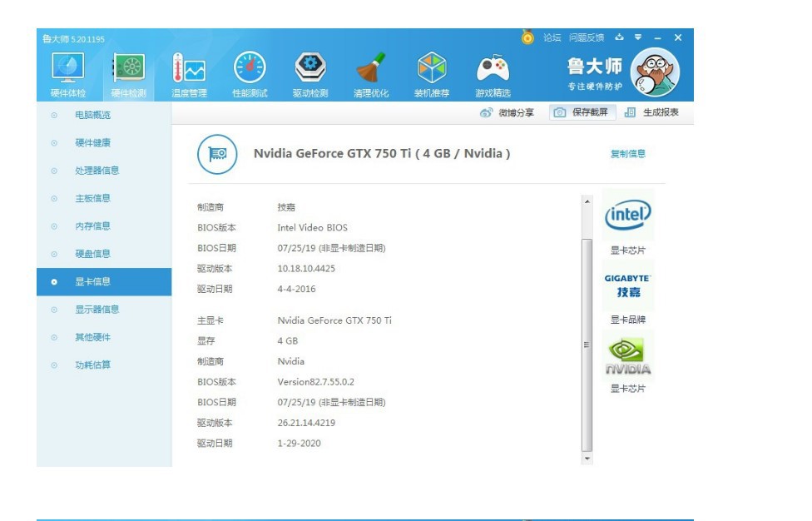Image resolution: width=812 pixels, height=521 pixels.
Task: Open 论坛 forum link
Action: (552, 37)
